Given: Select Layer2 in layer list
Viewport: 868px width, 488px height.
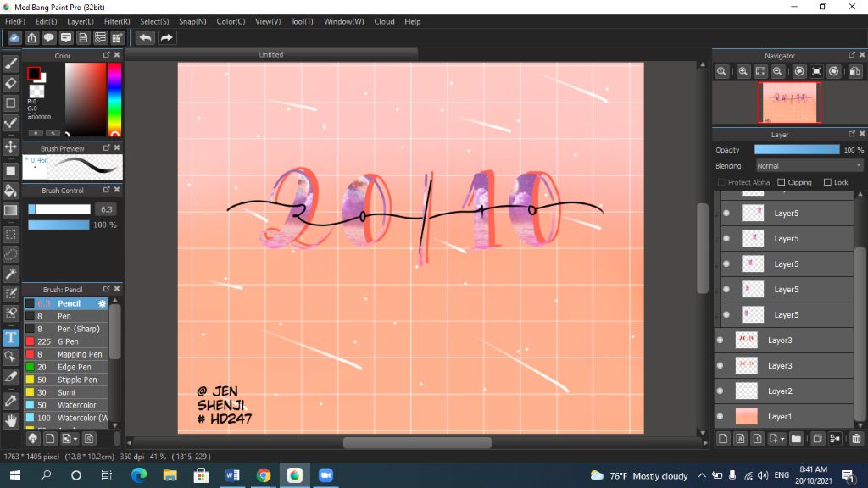Looking at the screenshot, I should [784, 391].
